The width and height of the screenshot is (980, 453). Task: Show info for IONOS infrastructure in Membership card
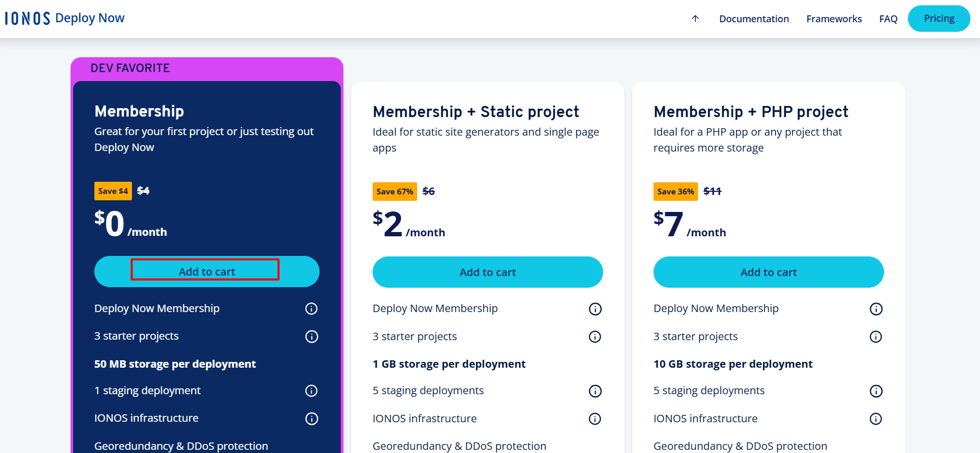point(312,419)
